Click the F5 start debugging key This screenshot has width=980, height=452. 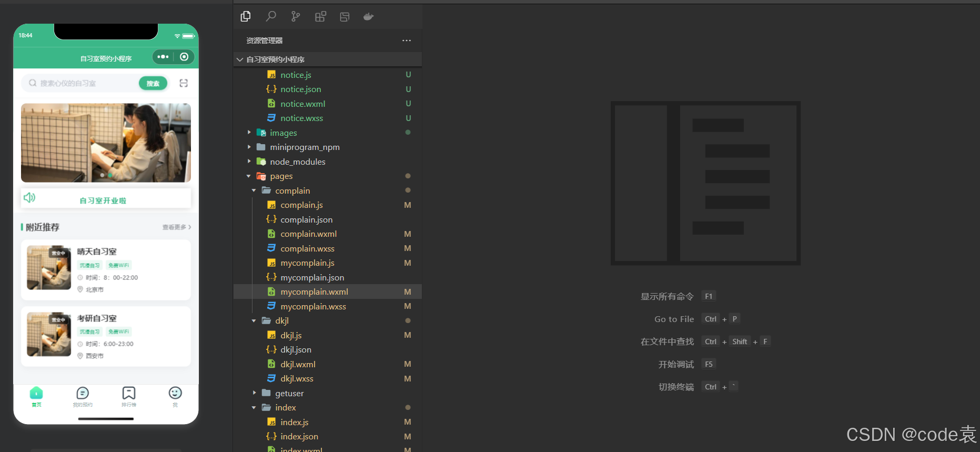pos(709,364)
